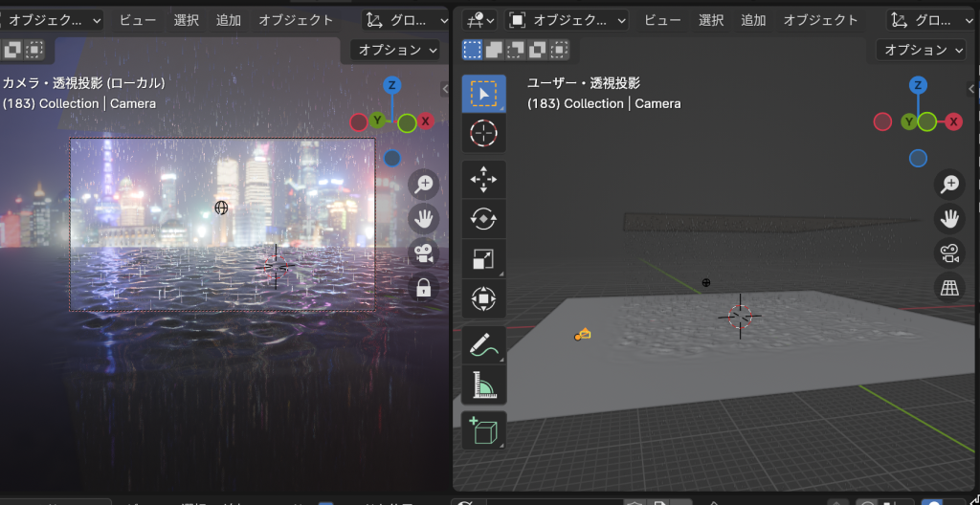Select the 3D Cursor tool in right toolbar
This screenshot has width=980, height=505.
coord(483,134)
